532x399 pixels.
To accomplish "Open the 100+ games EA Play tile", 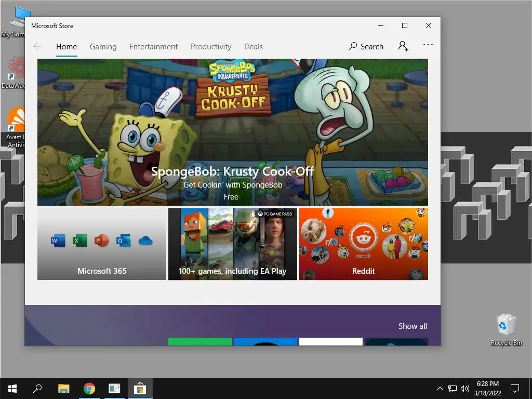I will 233,244.
